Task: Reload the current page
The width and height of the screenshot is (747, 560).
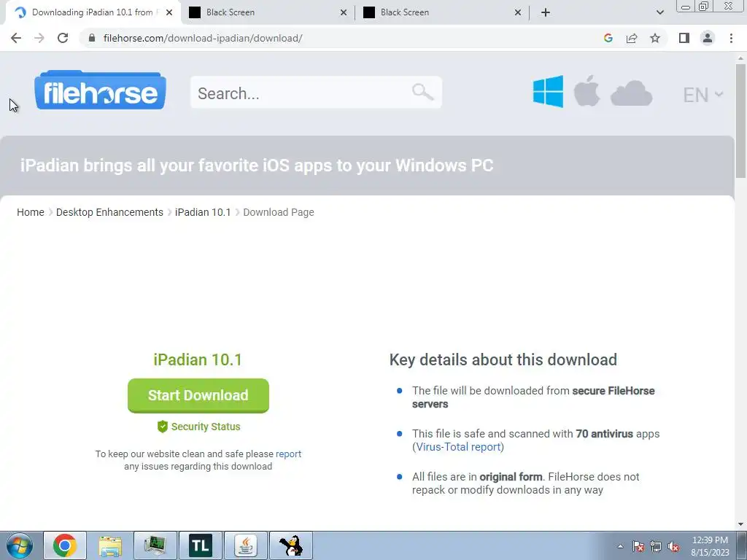Action: coord(63,38)
